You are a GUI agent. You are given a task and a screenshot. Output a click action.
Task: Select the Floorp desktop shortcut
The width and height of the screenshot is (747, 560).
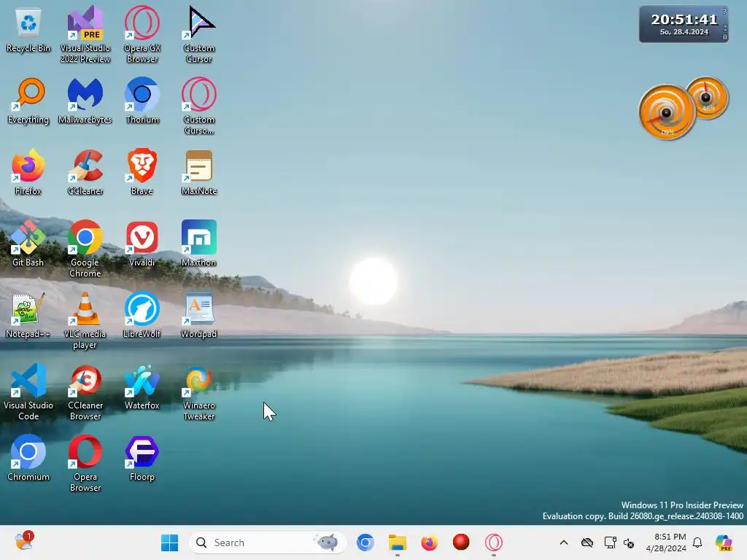coord(142,459)
